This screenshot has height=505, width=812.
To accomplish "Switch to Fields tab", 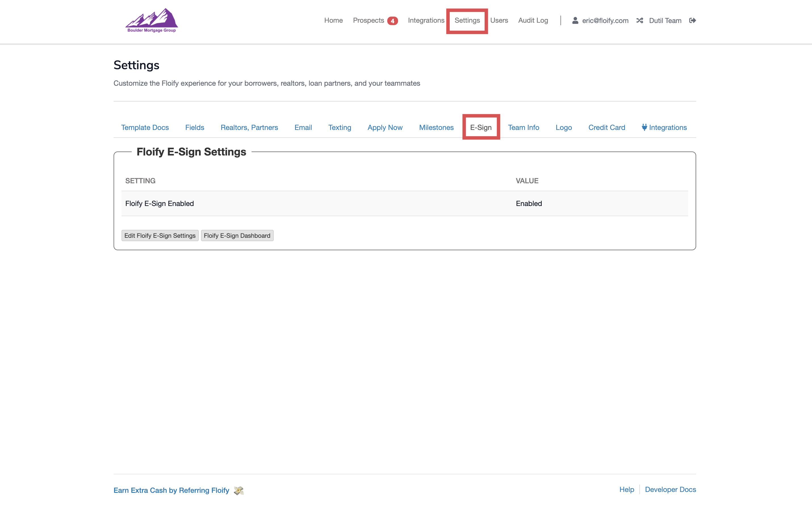I will (x=194, y=127).
